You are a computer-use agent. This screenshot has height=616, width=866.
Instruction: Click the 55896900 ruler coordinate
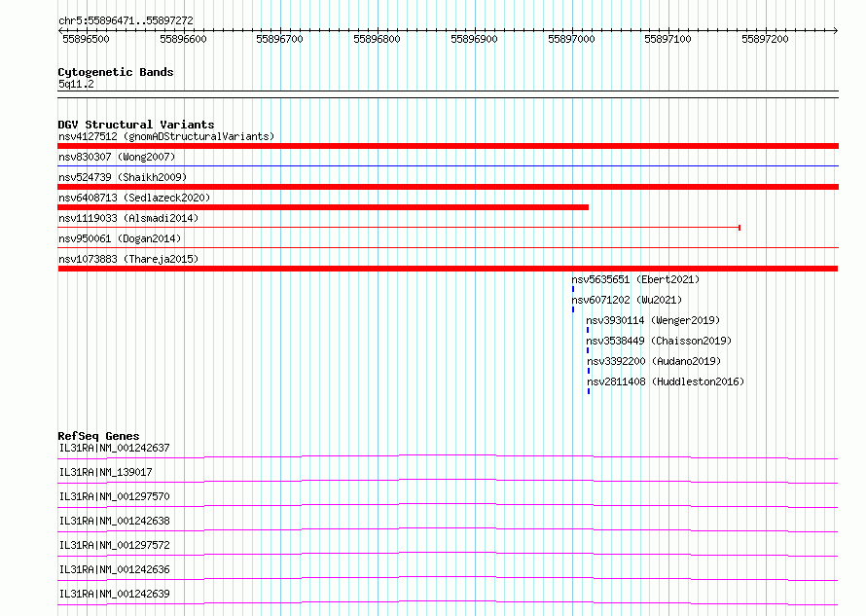click(x=475, y=39)
